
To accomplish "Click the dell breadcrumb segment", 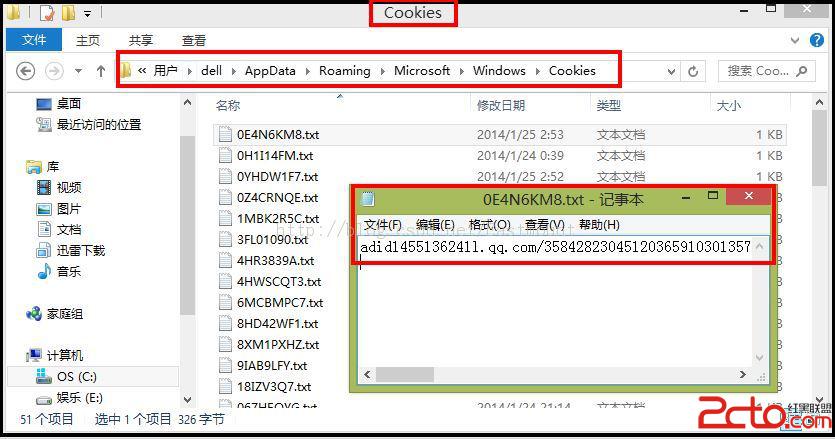I will click(211, 70).
